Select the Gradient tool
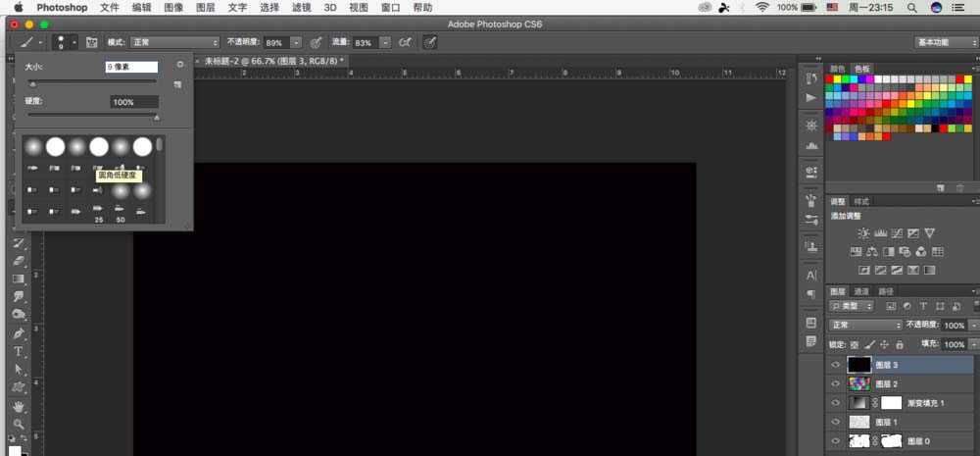 (x=18, y=279)
